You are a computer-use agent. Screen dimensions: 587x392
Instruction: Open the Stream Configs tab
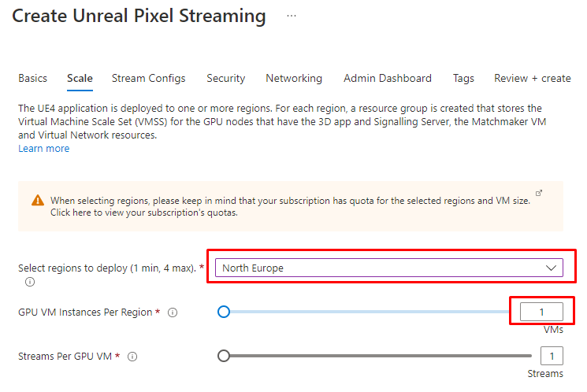pos(149,78)
